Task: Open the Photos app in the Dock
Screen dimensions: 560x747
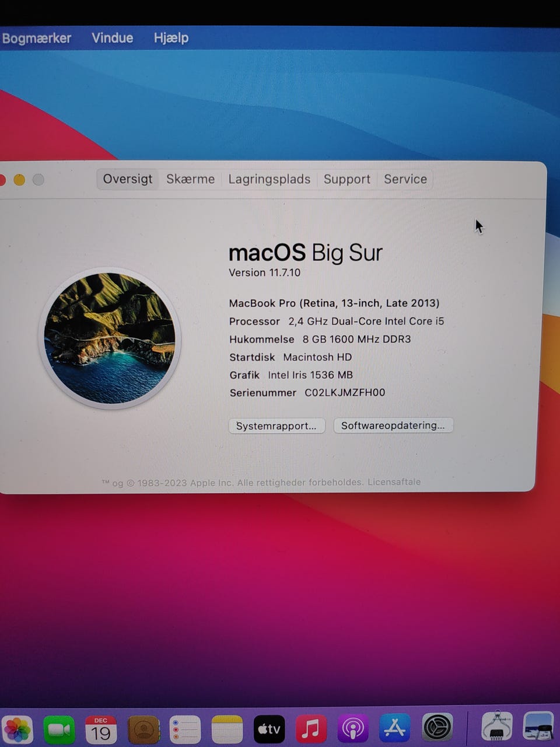Action: tap(17, 730)
